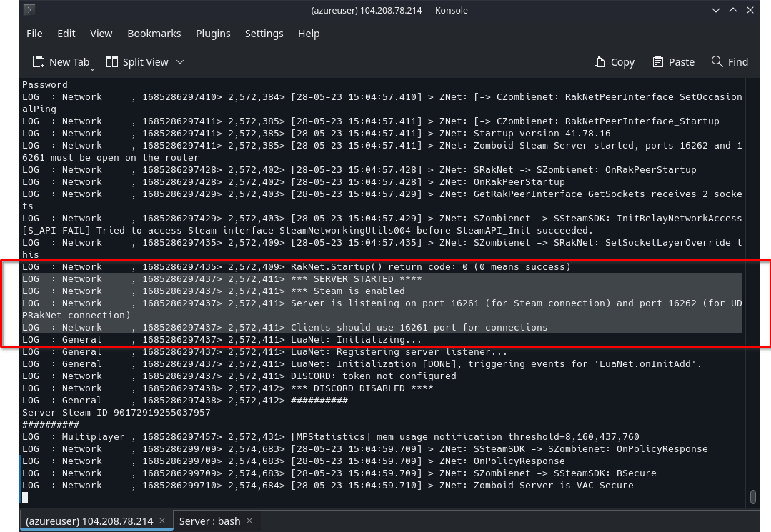Click the '[S_API FAIL]' error line
Image resolution: width=771 pixels, height=532 pixels.
308,231
